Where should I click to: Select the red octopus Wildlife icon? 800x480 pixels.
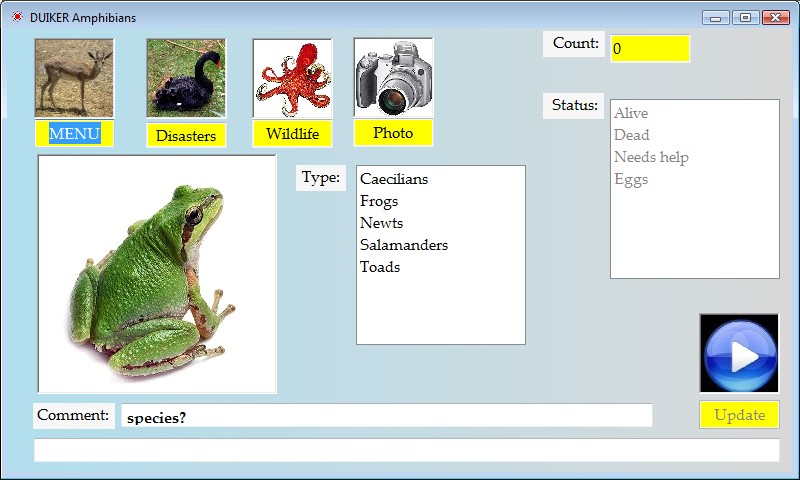click(292, 78)
